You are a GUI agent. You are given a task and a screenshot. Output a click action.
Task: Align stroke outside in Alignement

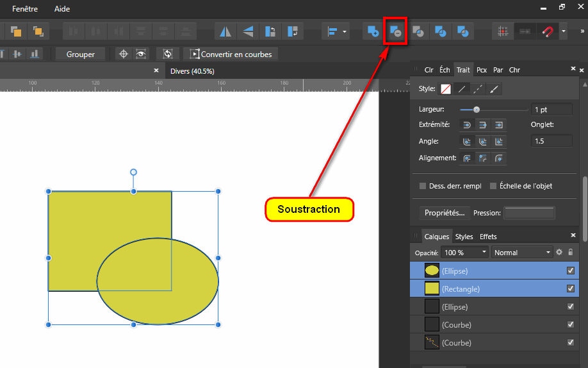click(499, 158)
